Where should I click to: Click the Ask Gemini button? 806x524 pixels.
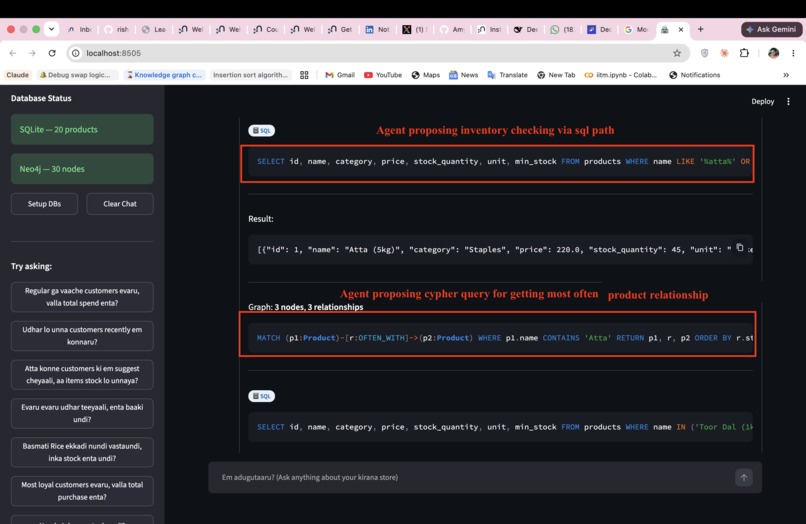(771, 29)
